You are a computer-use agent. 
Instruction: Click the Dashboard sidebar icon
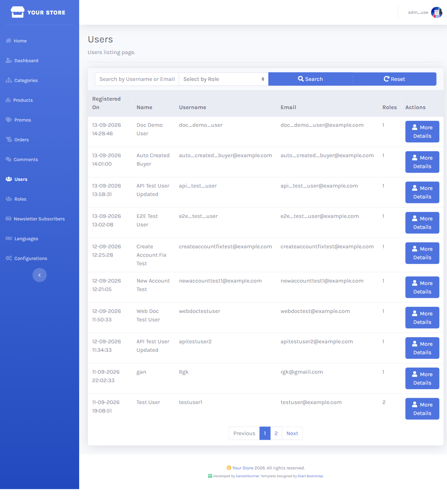click(9, 60)
